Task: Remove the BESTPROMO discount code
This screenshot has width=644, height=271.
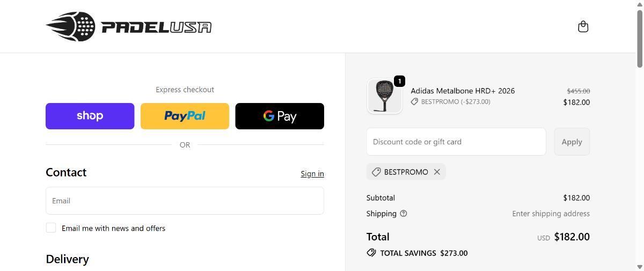Action: coord(437,172)
